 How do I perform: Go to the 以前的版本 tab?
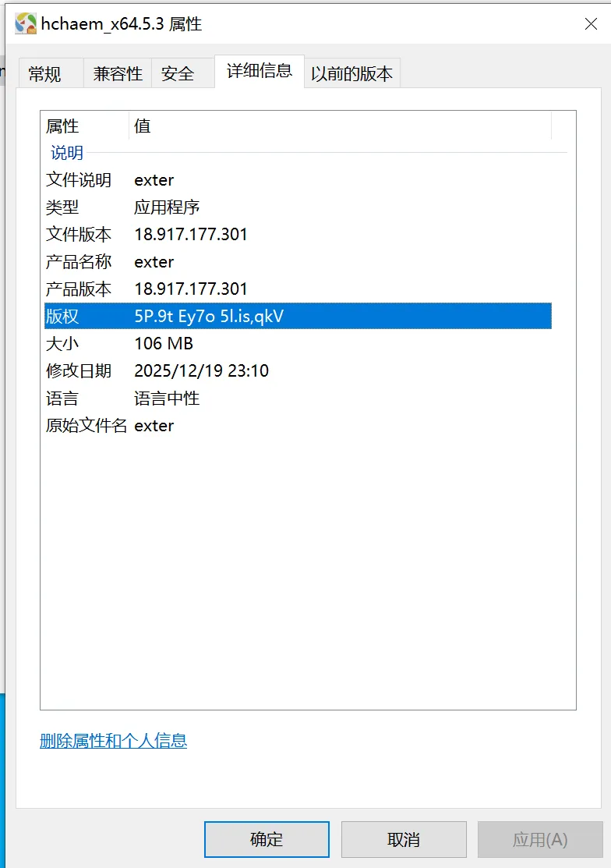(351, 73)
